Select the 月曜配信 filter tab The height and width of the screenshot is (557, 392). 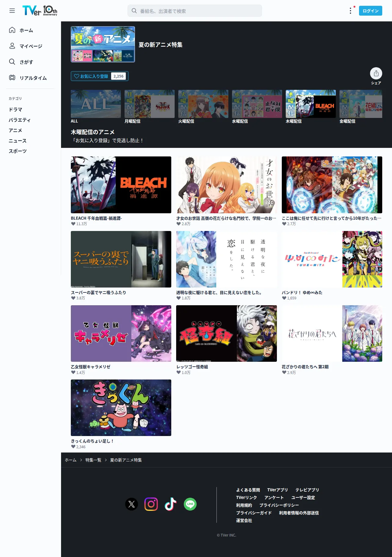point(150,107)
